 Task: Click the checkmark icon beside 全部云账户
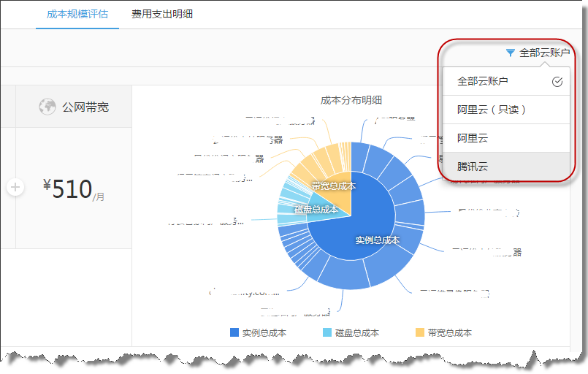557,81
